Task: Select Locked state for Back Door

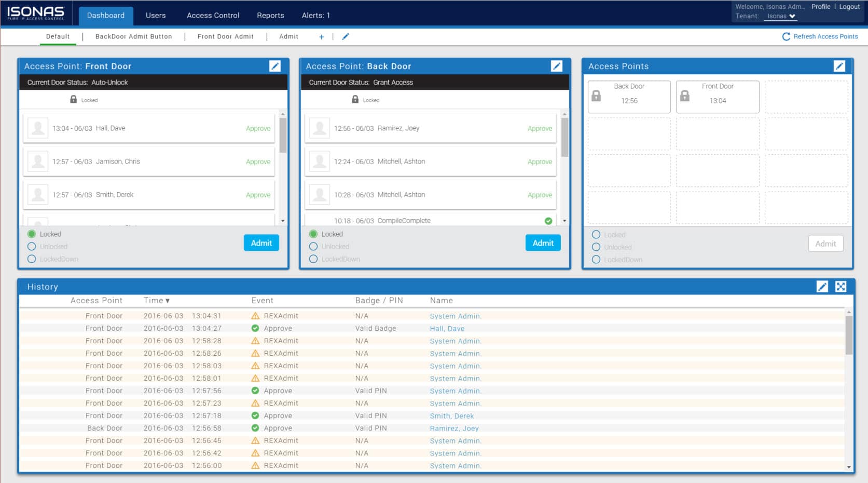Action: click(x=313, y=234)
